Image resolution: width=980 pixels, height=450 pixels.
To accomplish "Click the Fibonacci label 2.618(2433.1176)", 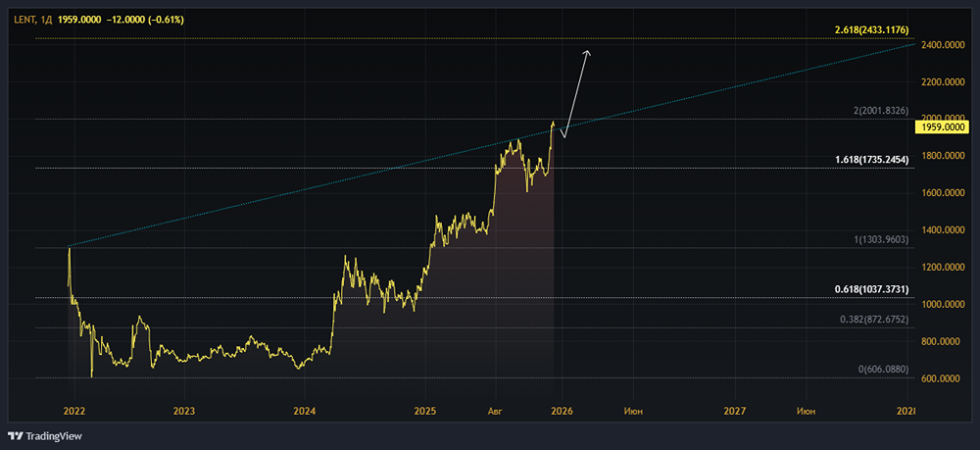I will point(872,30).
